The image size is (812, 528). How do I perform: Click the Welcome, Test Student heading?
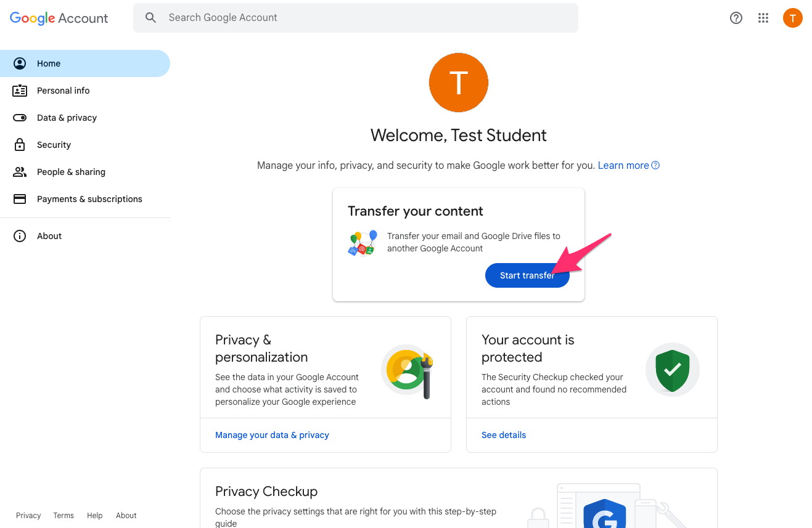[459, 136]
